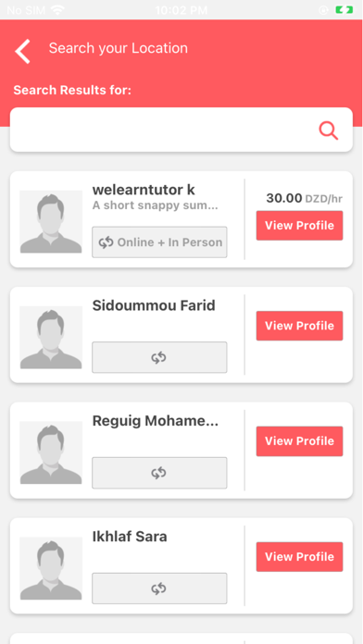View Profile of Ikhlaf Sara
The width and height of the screenshot is (363, 644).
click(300, 557)
